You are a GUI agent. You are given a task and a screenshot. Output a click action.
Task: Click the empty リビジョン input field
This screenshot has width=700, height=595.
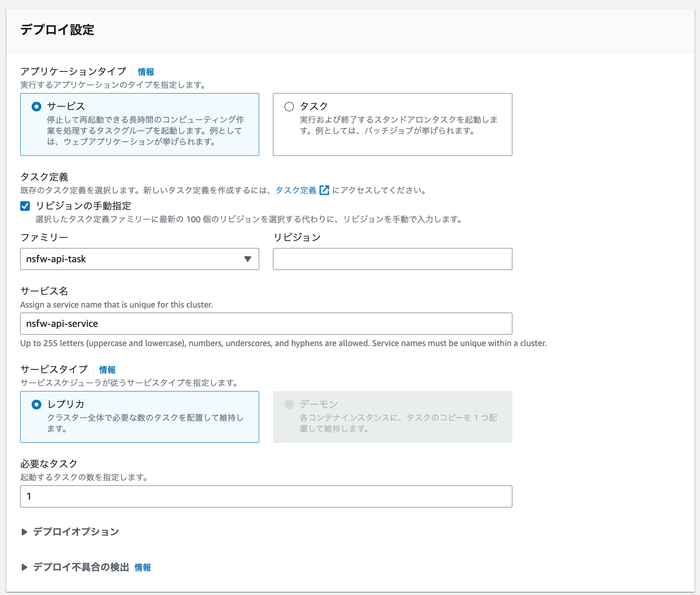(392, 259)
